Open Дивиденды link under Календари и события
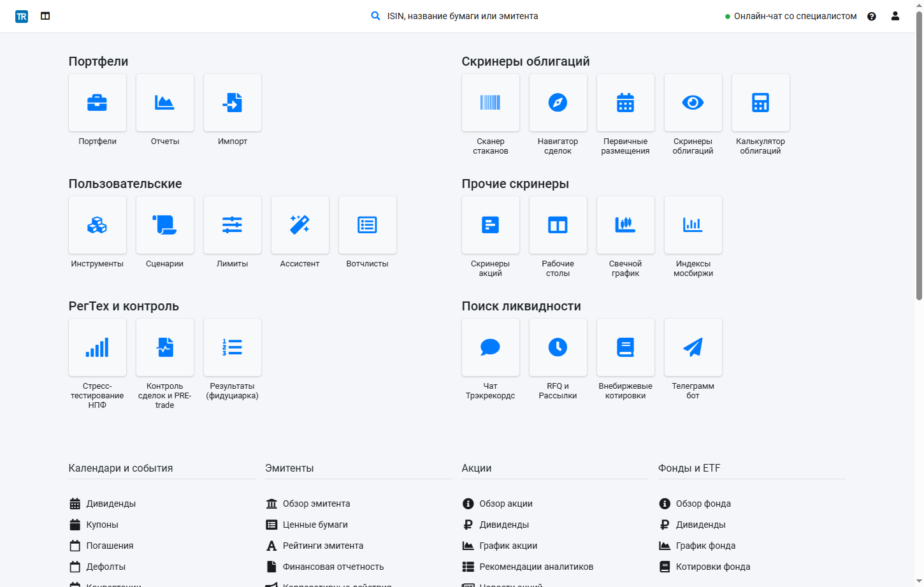 coord(111,504)
